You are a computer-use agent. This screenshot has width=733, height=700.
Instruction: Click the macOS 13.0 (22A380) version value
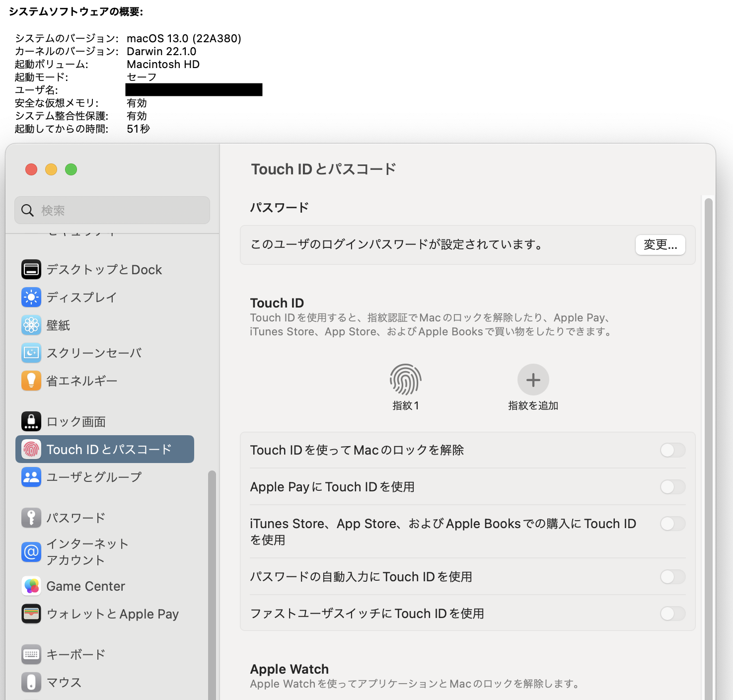pos(184,38)
